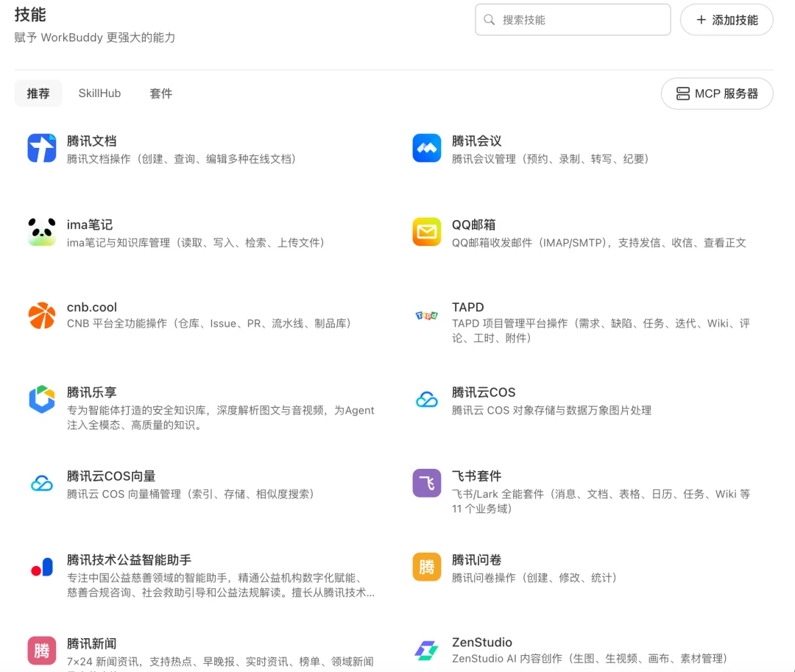The image size is (795, 672).
Task: Open the 腾讯问卷 skill icon
Action: click(x=426, y=567)
